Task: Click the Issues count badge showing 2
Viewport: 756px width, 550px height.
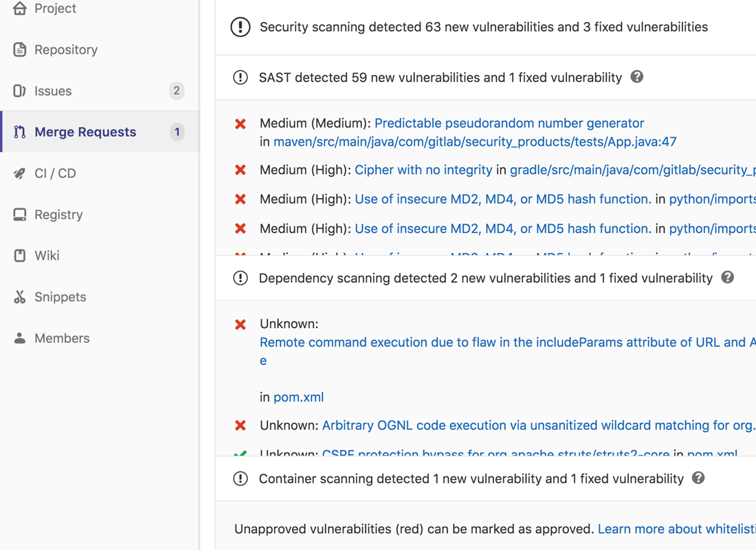Action: (x=177, y=91)
